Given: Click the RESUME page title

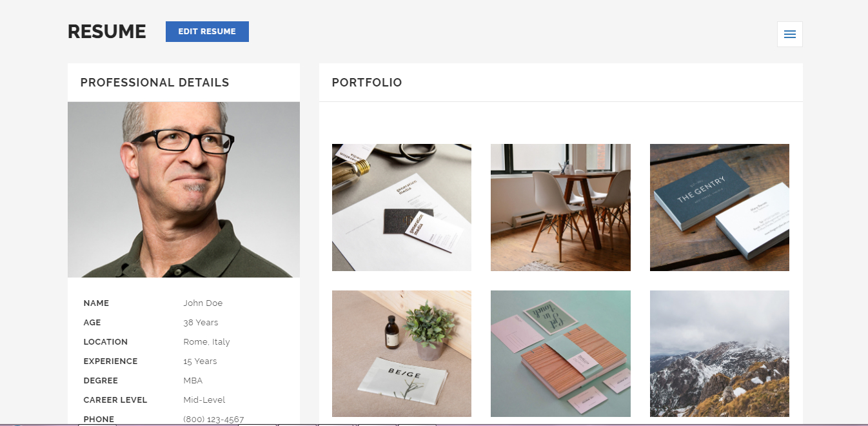Looking at the screenshot, I should pos(107,32).
